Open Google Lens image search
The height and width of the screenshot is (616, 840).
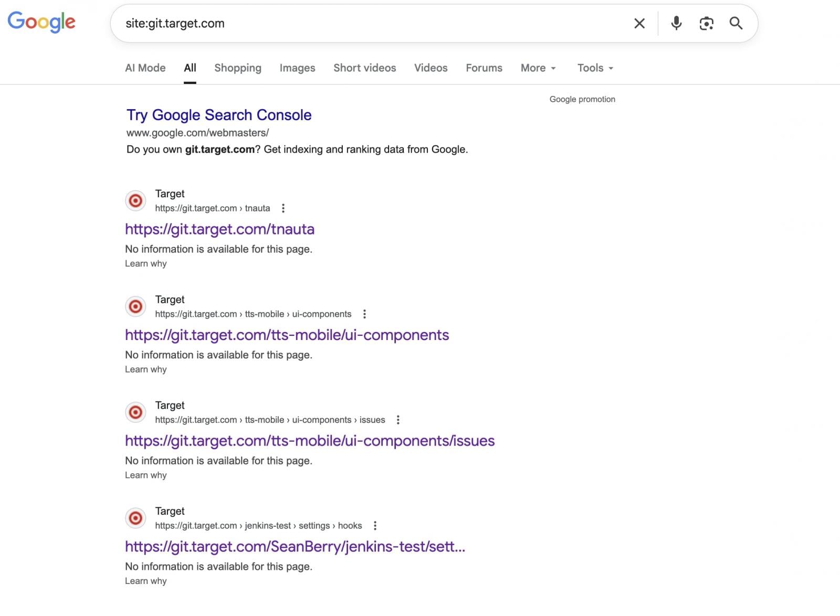706,23
